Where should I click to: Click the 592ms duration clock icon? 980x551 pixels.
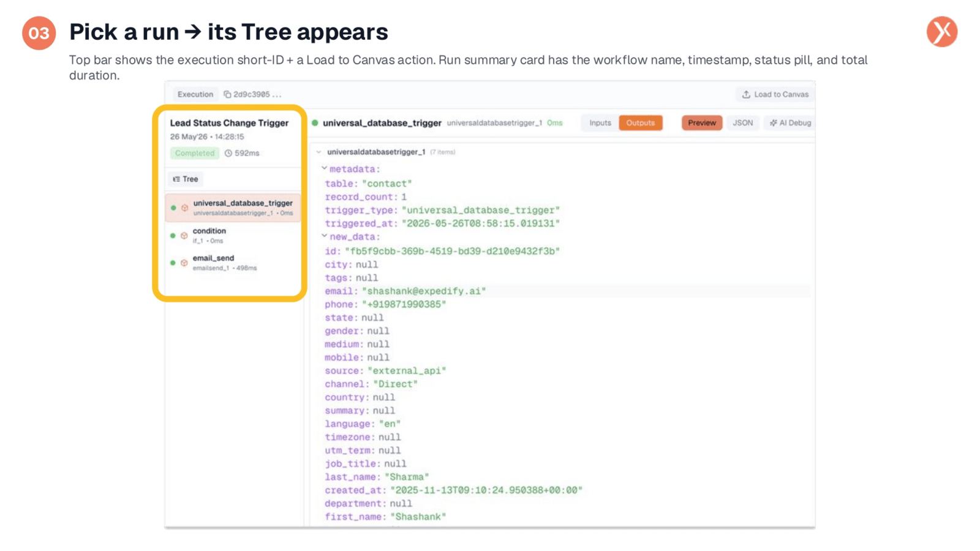coord(228,153)
